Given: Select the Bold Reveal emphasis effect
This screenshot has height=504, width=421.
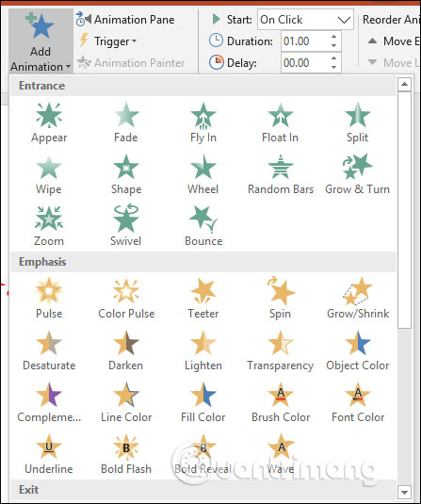Looking at the screenshot, I should click(203, 454).
